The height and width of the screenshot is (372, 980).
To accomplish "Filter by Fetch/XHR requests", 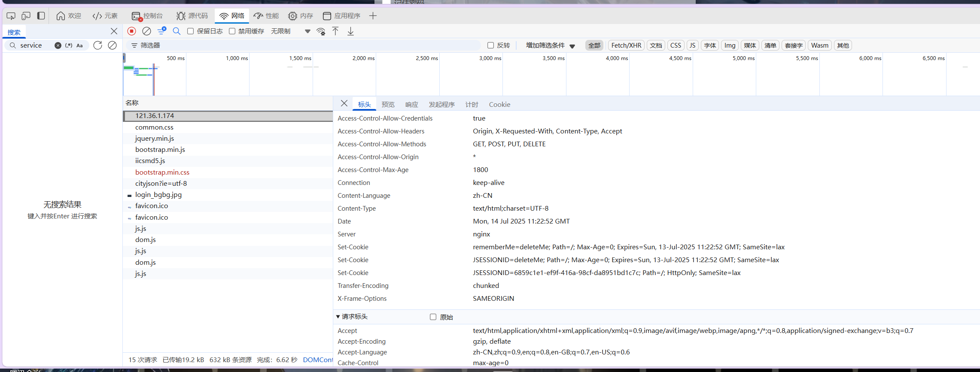I will coord(626,45).
